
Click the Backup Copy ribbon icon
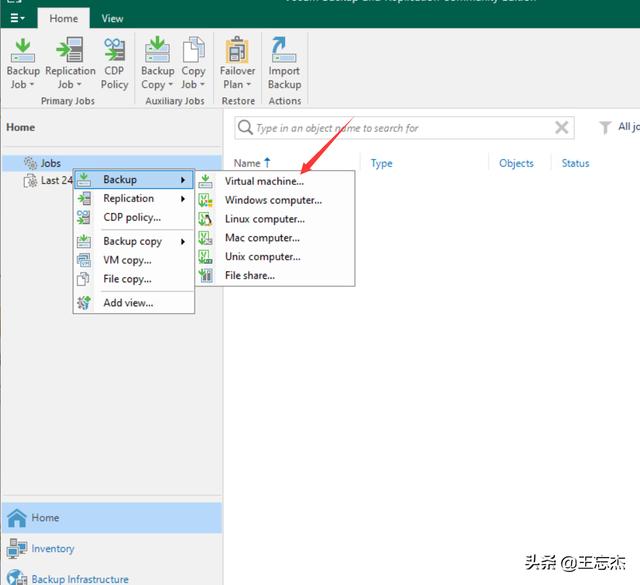157,50
